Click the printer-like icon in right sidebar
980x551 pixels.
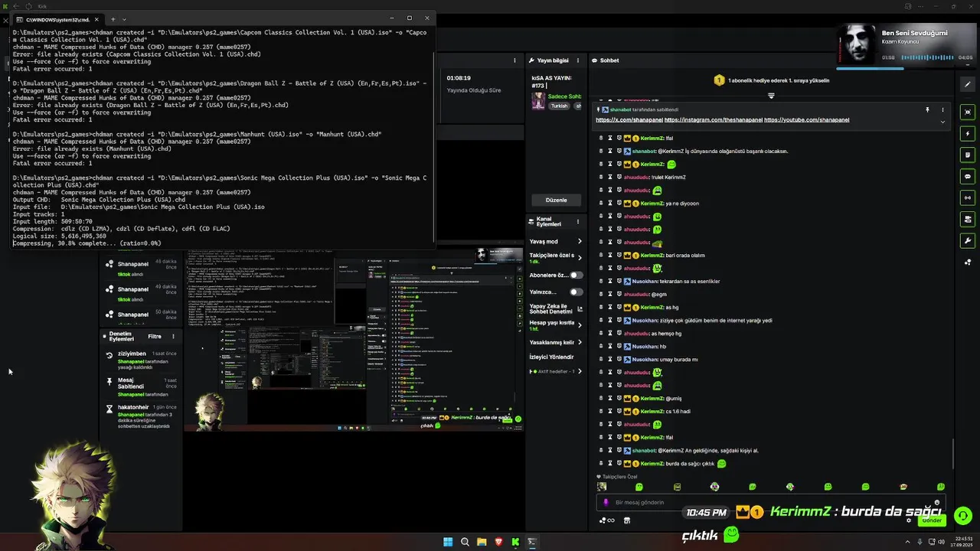968,219
